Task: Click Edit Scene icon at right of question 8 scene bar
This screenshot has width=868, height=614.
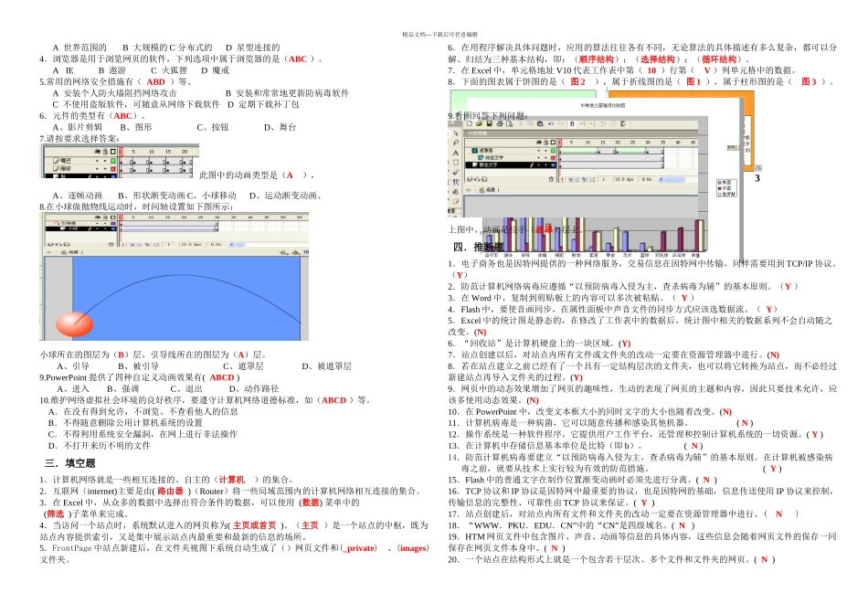Action: (283, 252)
